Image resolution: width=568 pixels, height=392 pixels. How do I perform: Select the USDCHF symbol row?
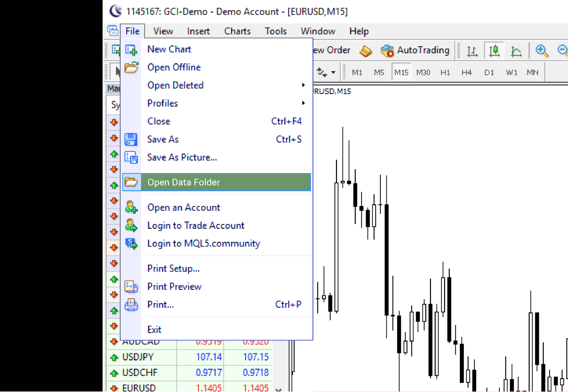click(189, 373)
